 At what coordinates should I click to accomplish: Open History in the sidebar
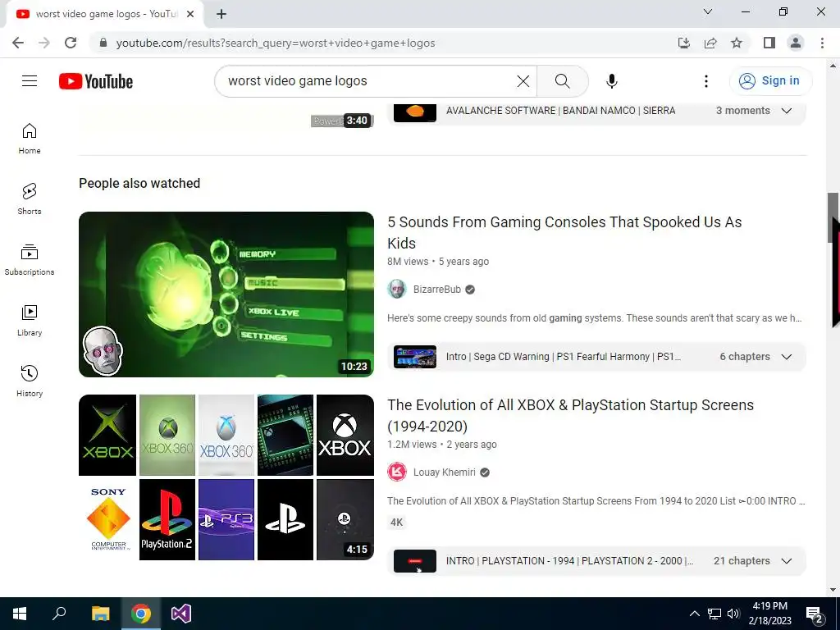pyautogui.click(x=30, y=381)
